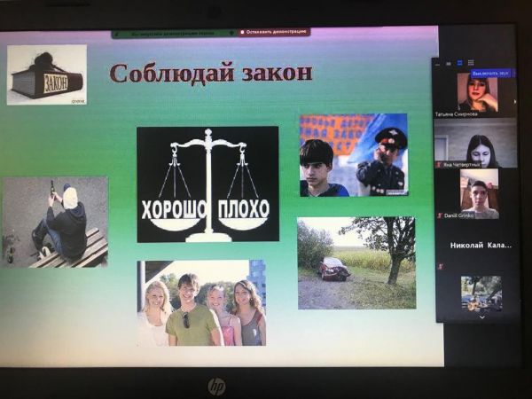Viewport: 532px width, 399px height.
Task: Click the police officer photo on slide
Action: 353,154
